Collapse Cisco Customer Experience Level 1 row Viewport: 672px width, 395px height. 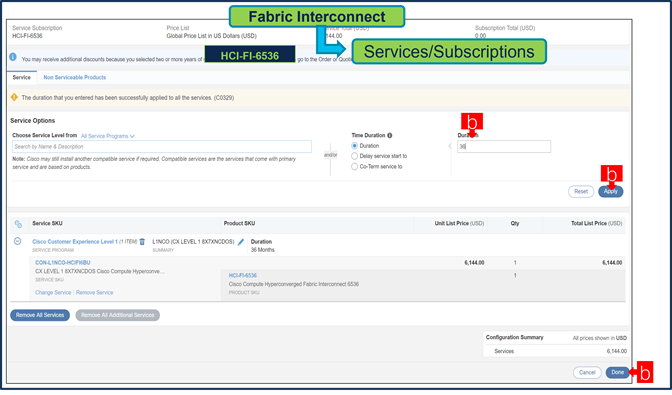(18, 241)
